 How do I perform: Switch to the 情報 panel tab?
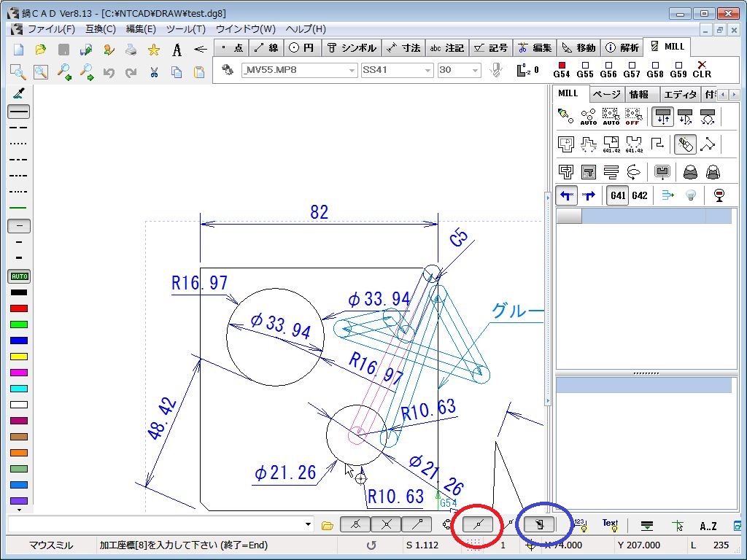coord(639,94)
